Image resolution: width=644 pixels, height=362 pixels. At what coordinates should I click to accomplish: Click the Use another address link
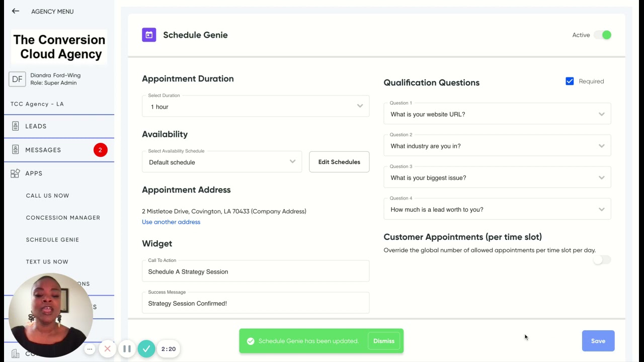(171, 222)
